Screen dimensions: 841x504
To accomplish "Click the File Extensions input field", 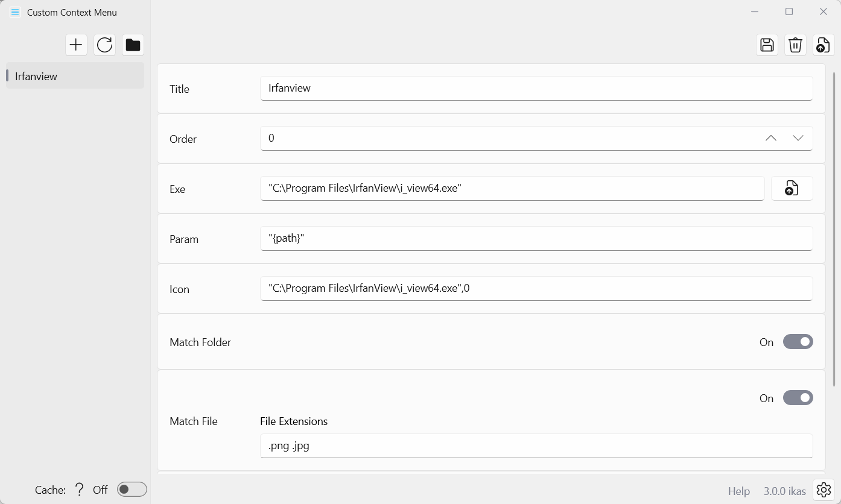I will 536,446.
